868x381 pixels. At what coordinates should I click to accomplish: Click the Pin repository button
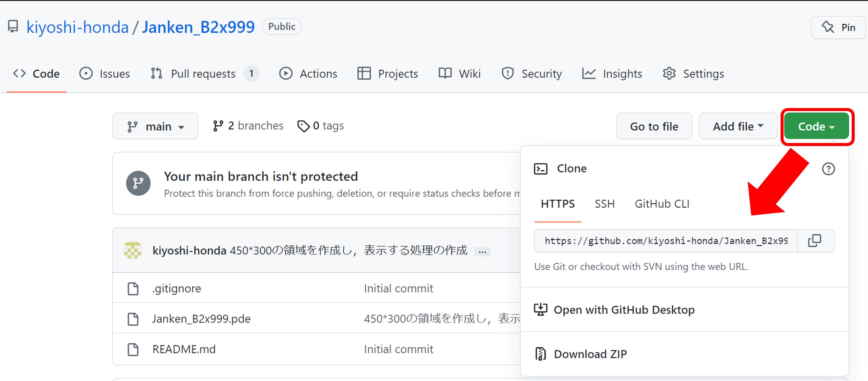[x=839, y=27]
